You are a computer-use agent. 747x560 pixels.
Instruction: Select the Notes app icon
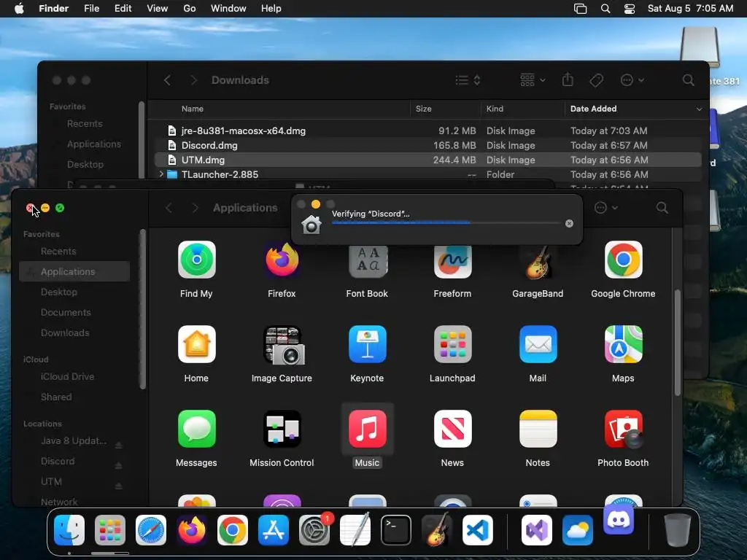(x=538, y=429)
